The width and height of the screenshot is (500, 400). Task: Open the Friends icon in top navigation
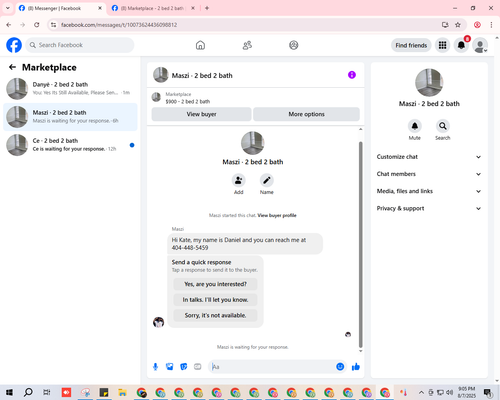[247, 45]
